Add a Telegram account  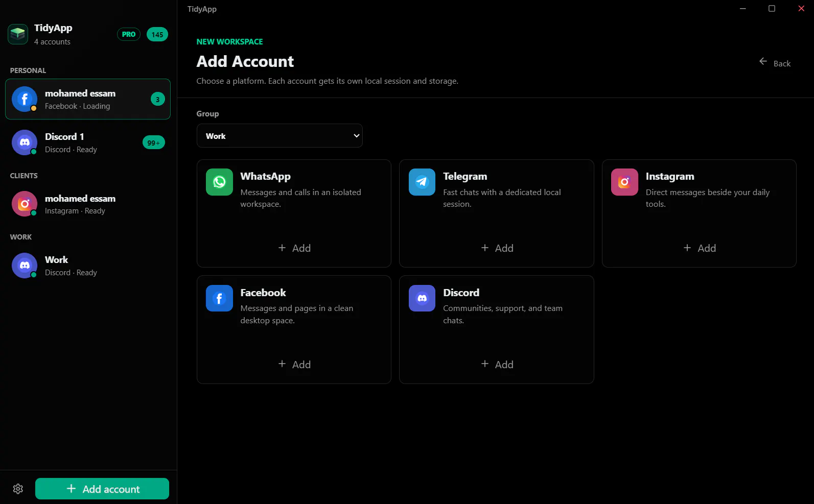tap(497, 248)
